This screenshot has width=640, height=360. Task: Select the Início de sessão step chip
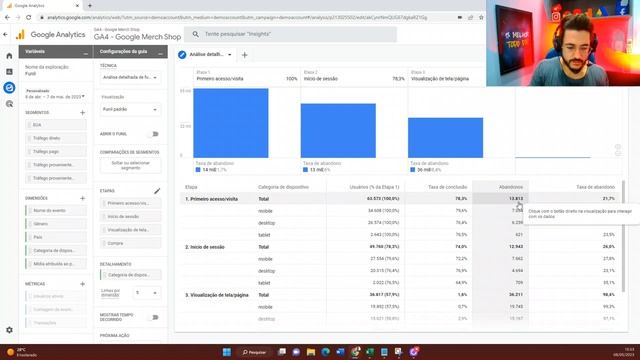point(131,216)
